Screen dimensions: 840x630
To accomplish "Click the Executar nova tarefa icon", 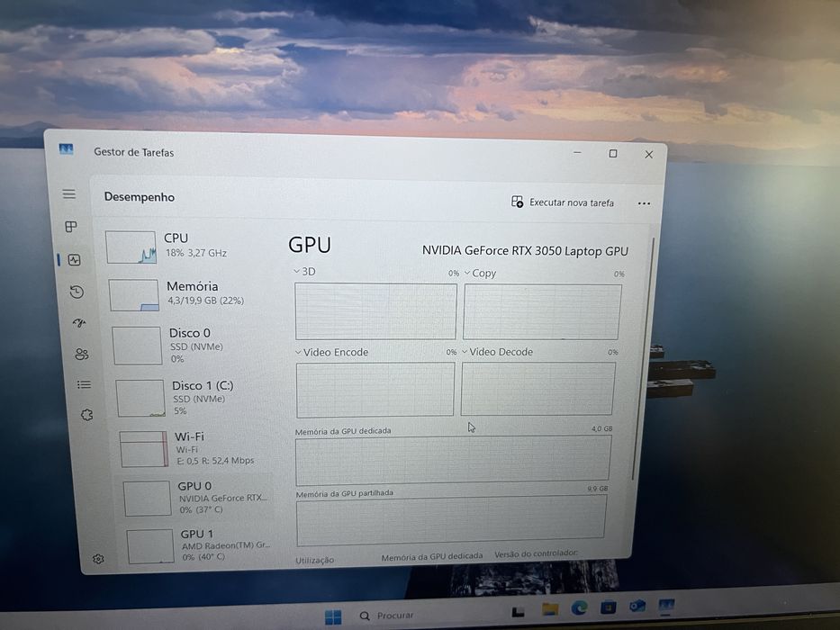I will click(x=517, y=202).
